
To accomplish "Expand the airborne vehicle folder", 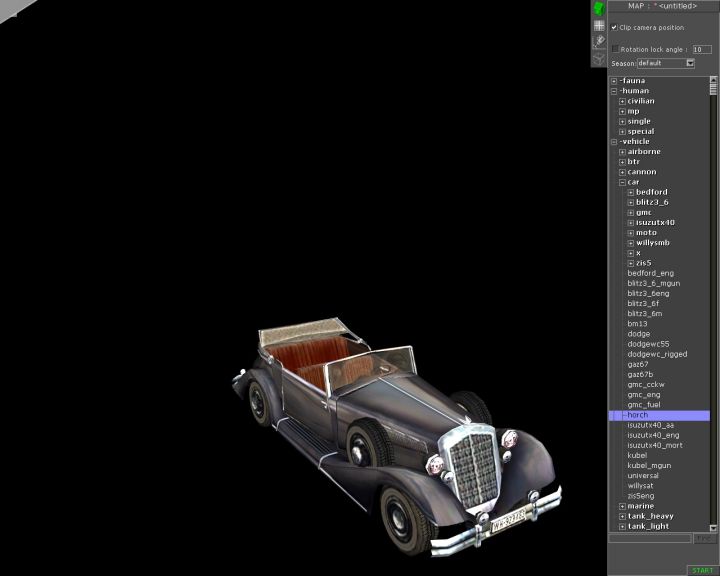I will coord(622,152).
